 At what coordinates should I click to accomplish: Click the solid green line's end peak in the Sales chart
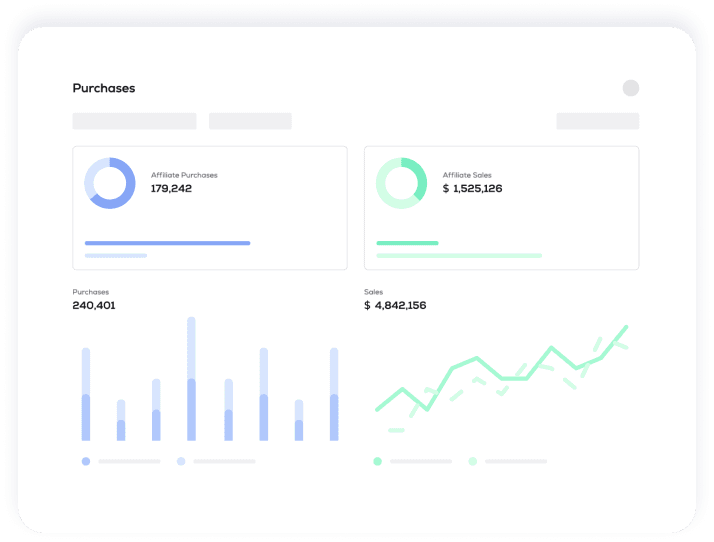tap(626, 327)
